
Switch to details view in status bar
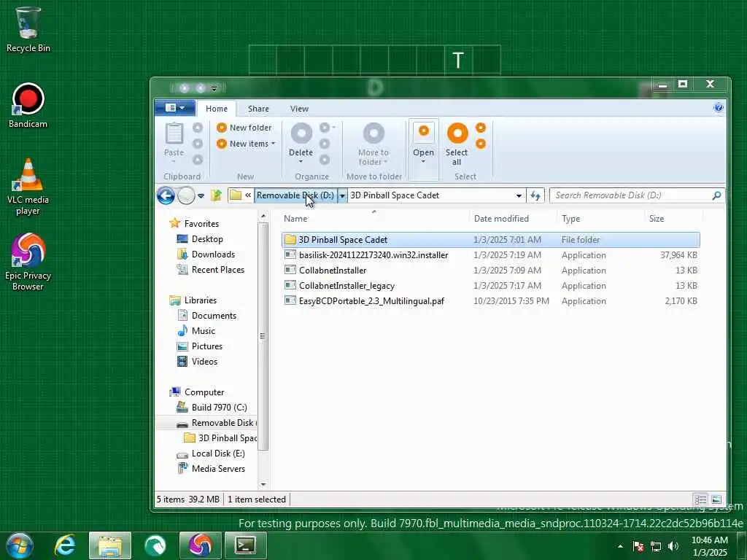700,499
